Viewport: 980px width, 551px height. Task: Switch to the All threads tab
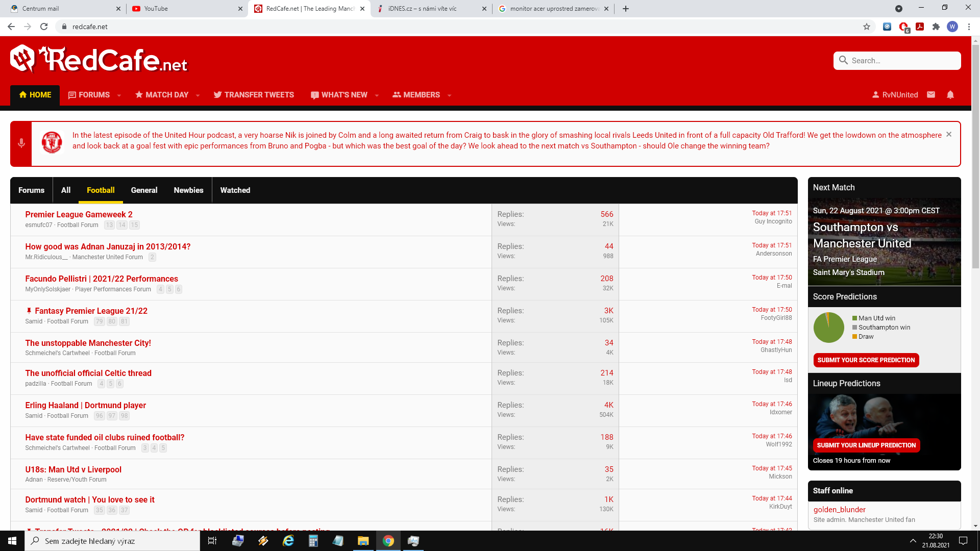(66, 190)
